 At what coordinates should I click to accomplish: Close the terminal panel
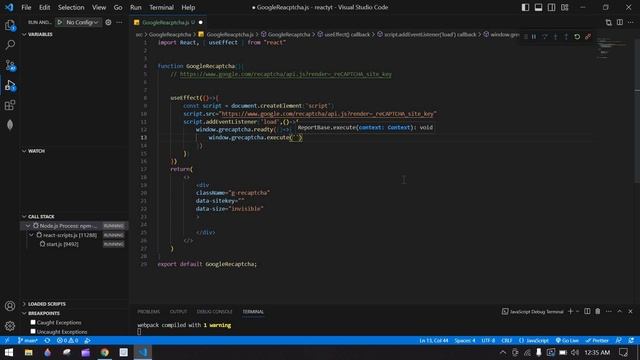click(630, 311)
